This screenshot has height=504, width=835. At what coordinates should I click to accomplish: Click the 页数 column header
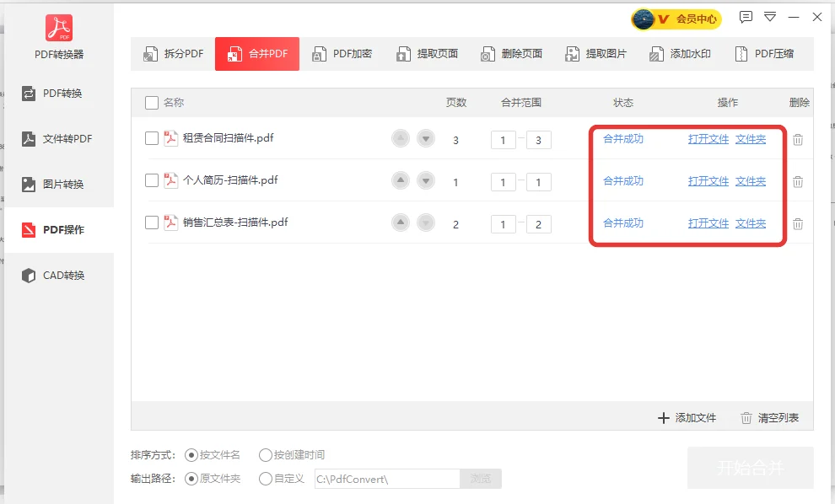click(455, 103)
